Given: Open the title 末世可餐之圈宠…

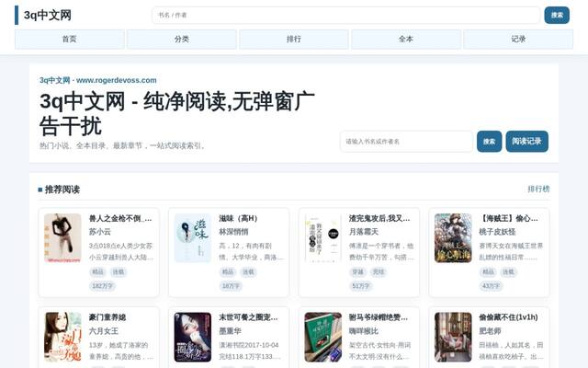Looking at the screenshot, I should click(x=248, y=317).
